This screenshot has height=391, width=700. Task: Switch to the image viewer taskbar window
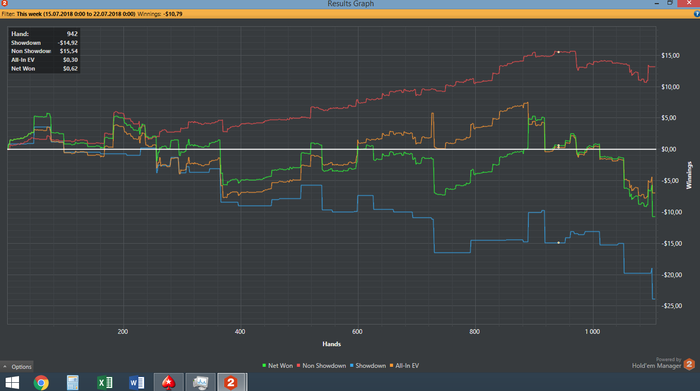200,383
